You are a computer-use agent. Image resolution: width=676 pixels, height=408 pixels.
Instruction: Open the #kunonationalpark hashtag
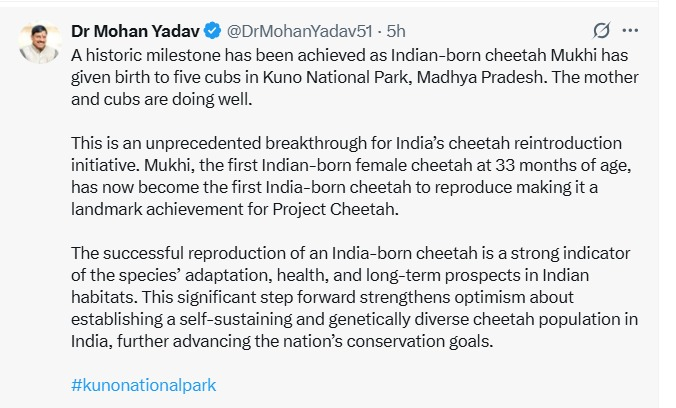pos(143,384)
